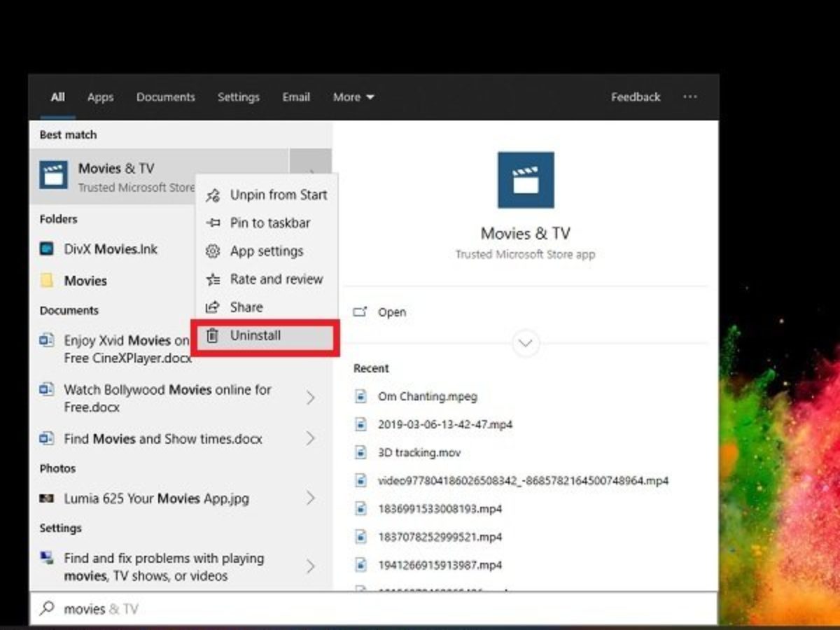Expand actions with the round chevron button
The image size is (840, 630).
tap(526, 343)
